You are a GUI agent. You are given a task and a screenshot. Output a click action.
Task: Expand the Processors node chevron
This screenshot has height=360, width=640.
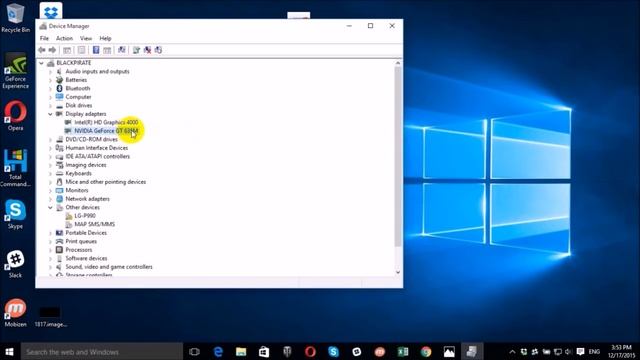point(50,250)
